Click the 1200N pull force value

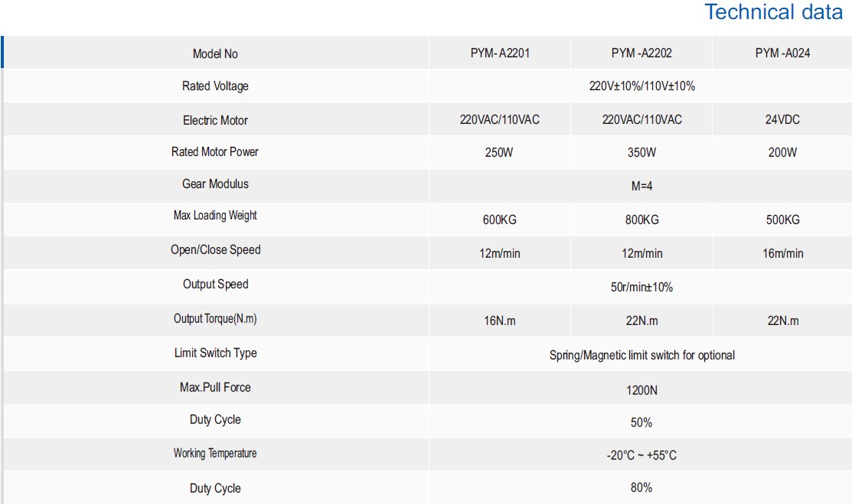641,390
